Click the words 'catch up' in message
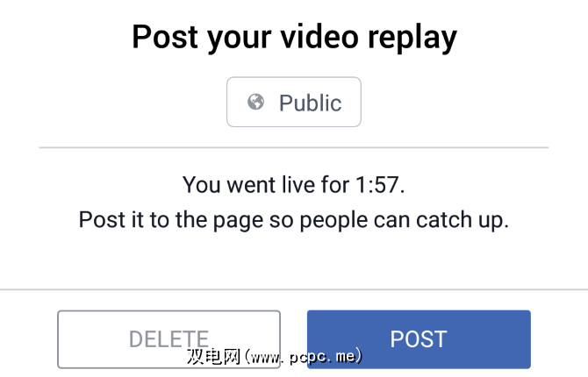 tap(463, 220)
